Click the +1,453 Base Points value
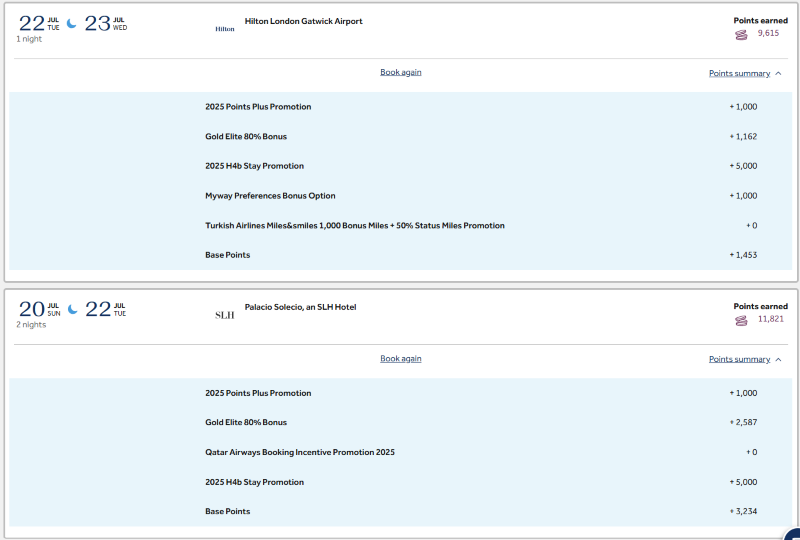Image resolution: width=800 pixels, height=540 pixels. [743, 255]
